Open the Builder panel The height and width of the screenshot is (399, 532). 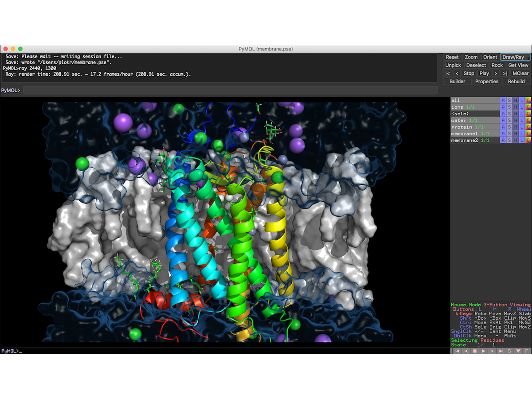pyautogui.click(x=457, y=82)
